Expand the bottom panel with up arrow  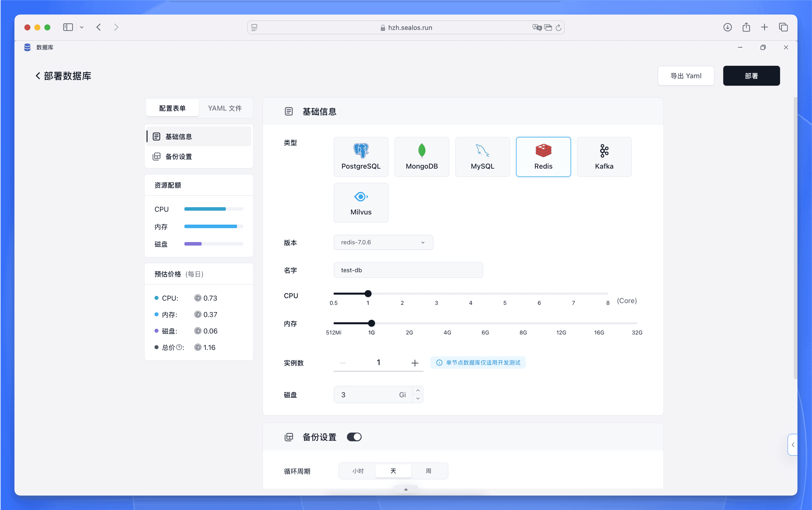click(406, 489)
